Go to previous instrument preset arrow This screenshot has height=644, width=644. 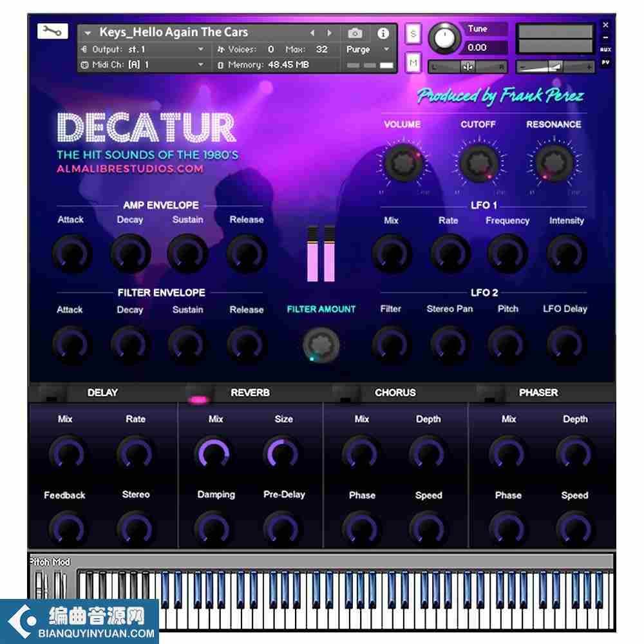coord(312,33)
